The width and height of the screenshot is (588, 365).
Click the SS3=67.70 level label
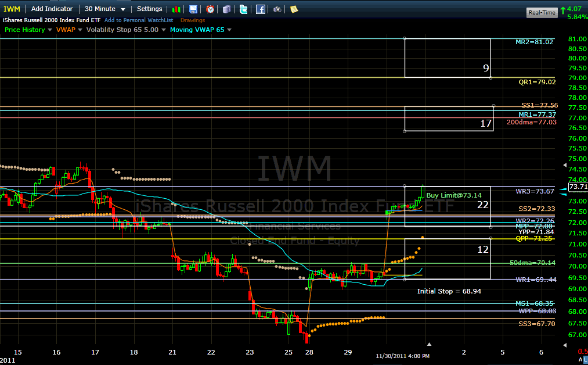point(536,324)
